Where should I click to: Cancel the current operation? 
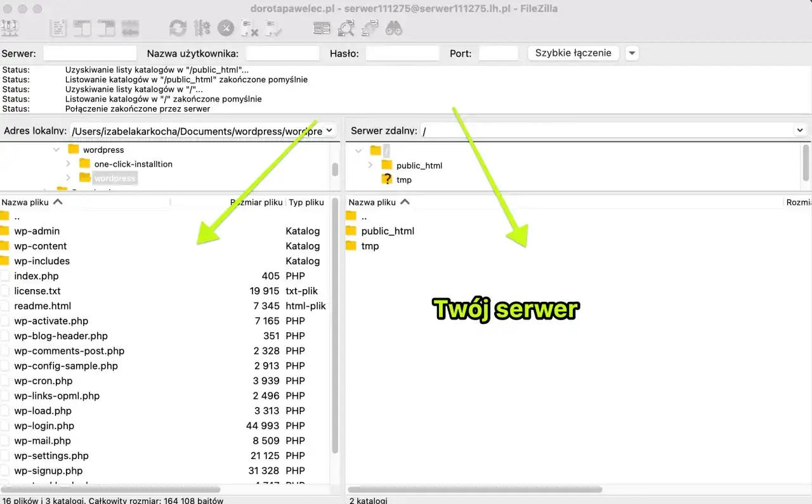(x=226, y=28)
